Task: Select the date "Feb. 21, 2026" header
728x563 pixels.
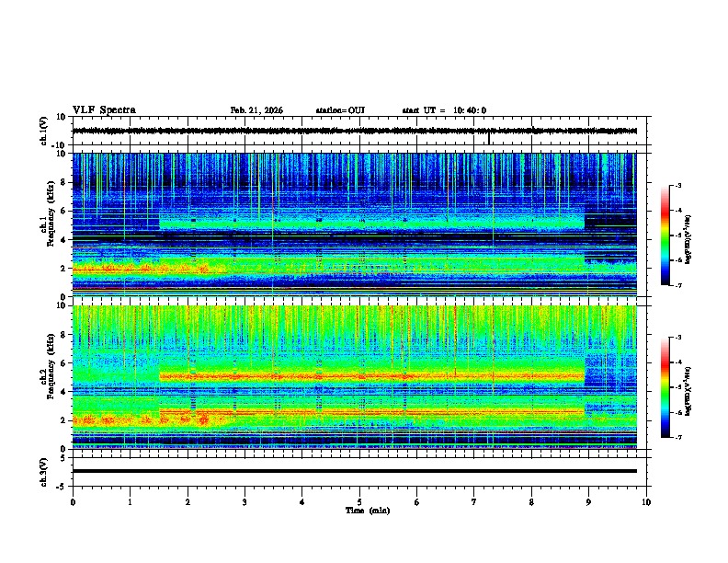Action: [256, 110]
